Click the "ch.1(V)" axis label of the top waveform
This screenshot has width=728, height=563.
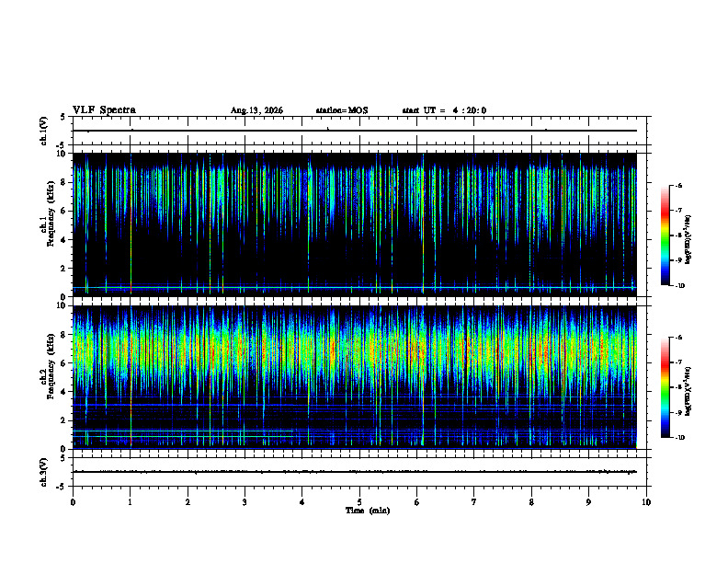click(x=44, y=131)
